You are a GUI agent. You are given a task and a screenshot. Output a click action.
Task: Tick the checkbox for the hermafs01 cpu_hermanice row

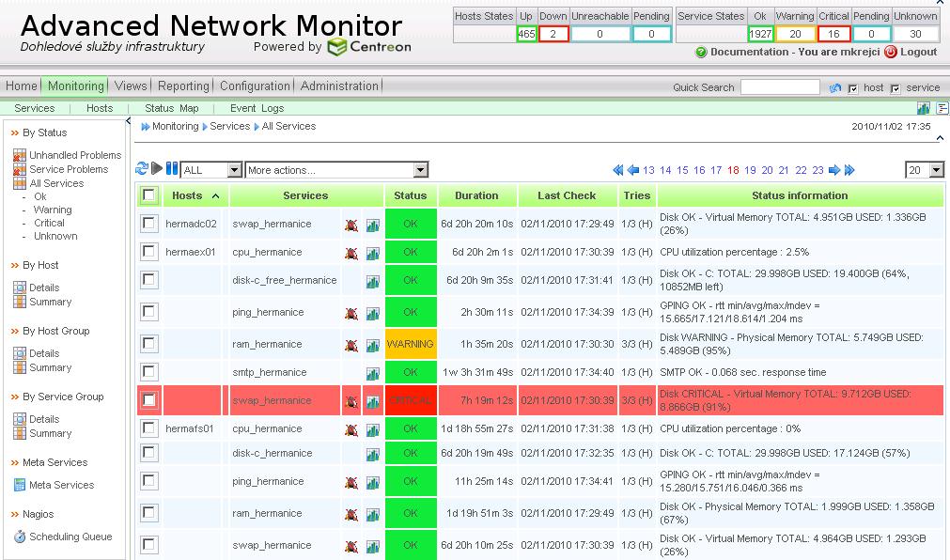(x=148, y=428)
